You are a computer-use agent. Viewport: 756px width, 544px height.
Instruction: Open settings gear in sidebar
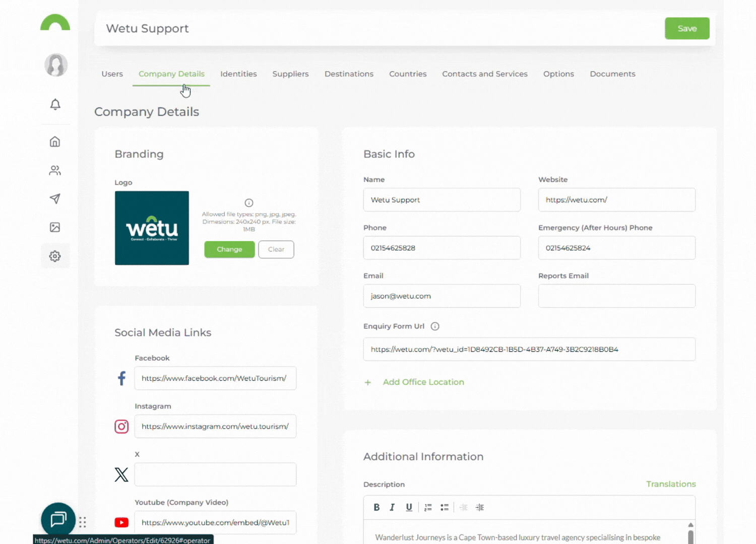click(55, 256)
